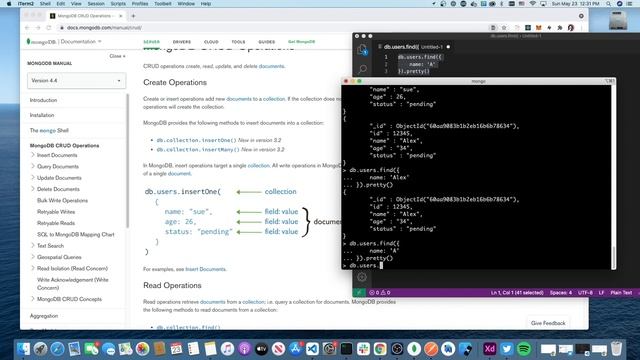640x360 pixels.
Task: Bookmark page with Chrome star icon
Action: [504, 28]
